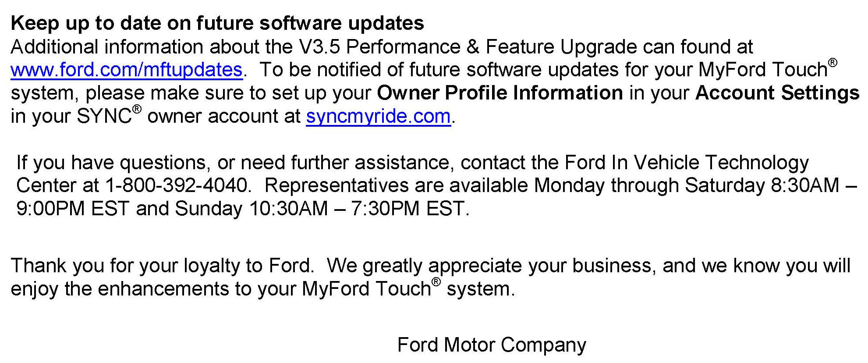Click "Thank you for your loyalty to Ford."

[x=163, y=266]
